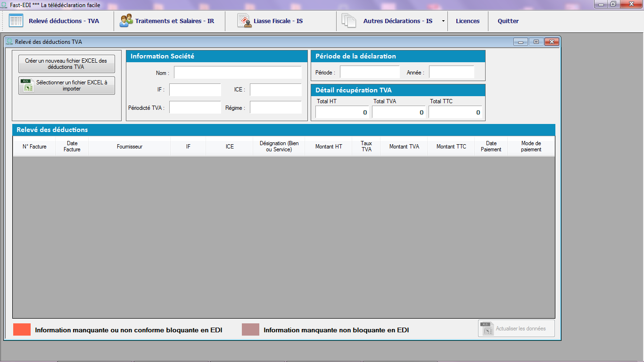Focus the Nom input field
This screenshot has height=362, width=644.
tap(238, 73)
